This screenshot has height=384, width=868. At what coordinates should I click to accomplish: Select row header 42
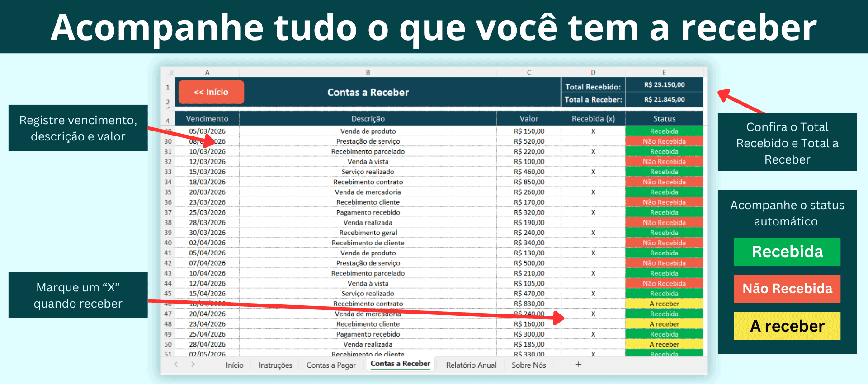tap(168, 263)
